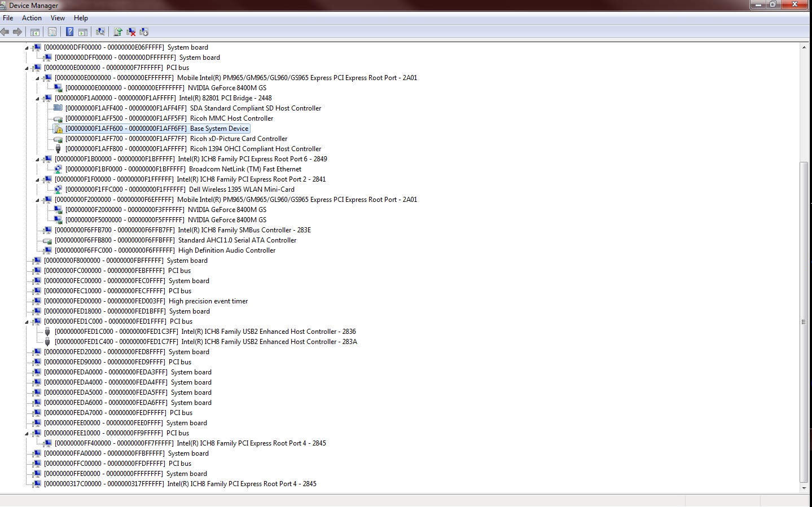The width and height of the screenshot is (812, 507).
Task: Select the High Definition Audio Controller row
Action: [165, 250]
